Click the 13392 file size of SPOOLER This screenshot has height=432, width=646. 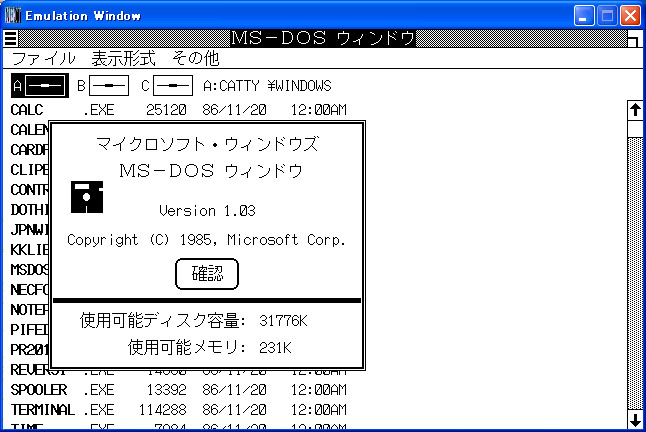(x=166, y=390)
